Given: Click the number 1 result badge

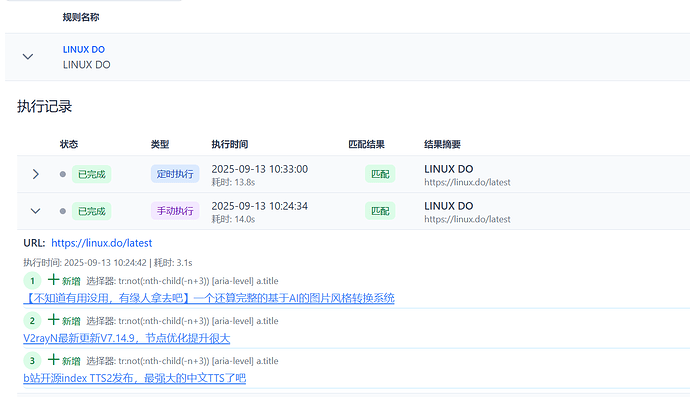Looking at the screenshot, I should pyautogui.click(x=32, y=280).
